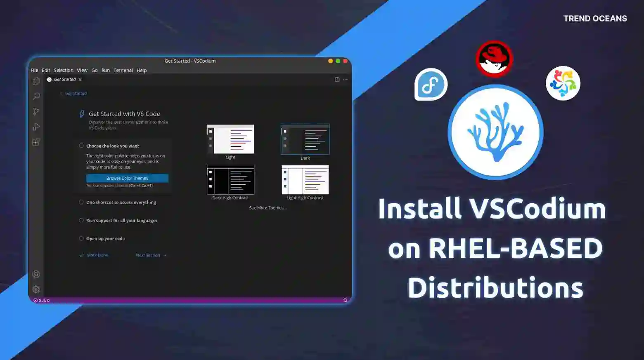
Task: Click the notification bell in the status bar
Action: (x=345, y=300)
